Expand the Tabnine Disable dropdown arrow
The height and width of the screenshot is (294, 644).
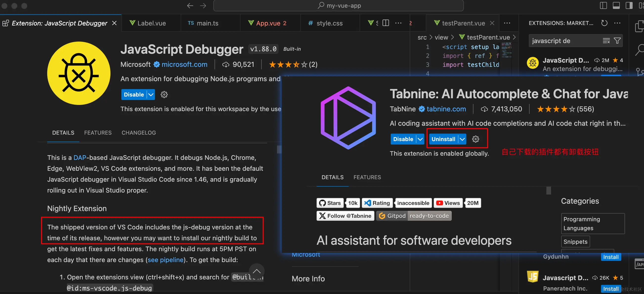pos(420,139)
